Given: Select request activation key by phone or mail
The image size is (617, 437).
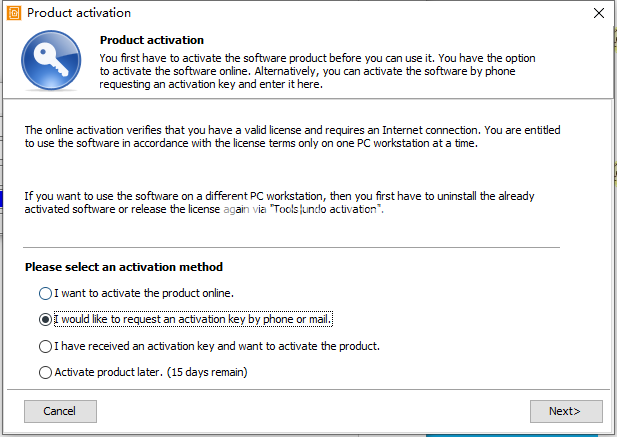Looking at the screenshot, I should pyautogui.click(x=45, y=319).
